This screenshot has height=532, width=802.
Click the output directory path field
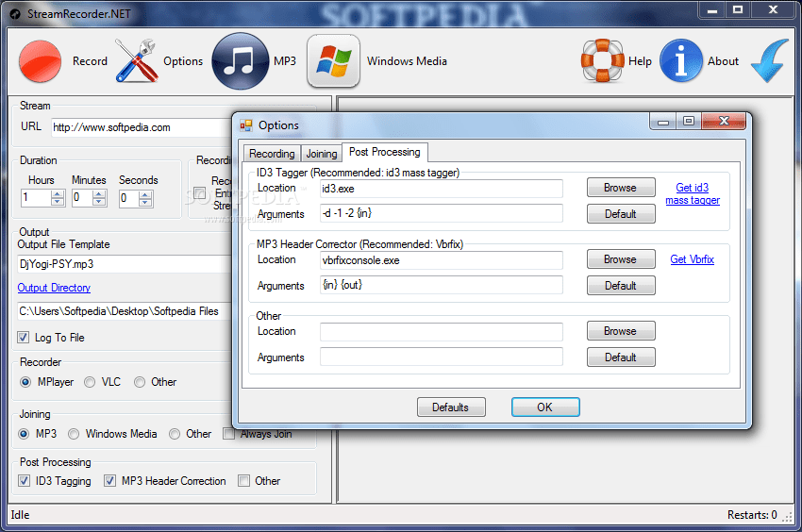pyautogui.click(x=125, y=311)
